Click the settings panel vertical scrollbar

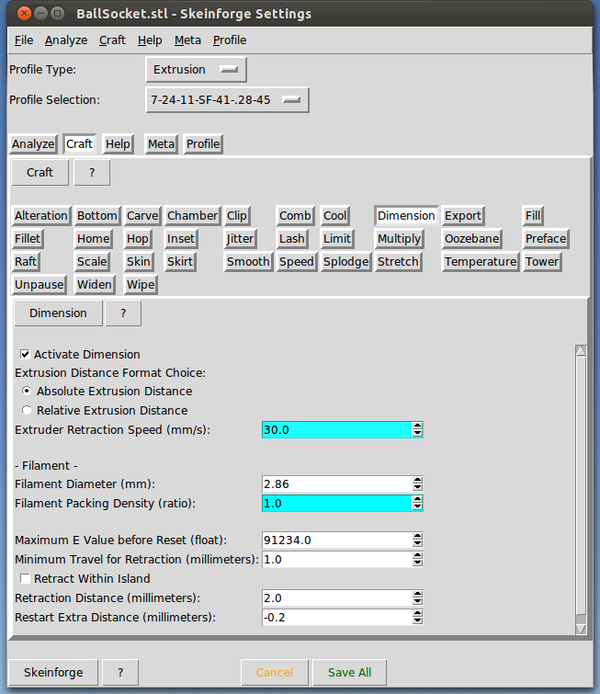tap(580, 490)
